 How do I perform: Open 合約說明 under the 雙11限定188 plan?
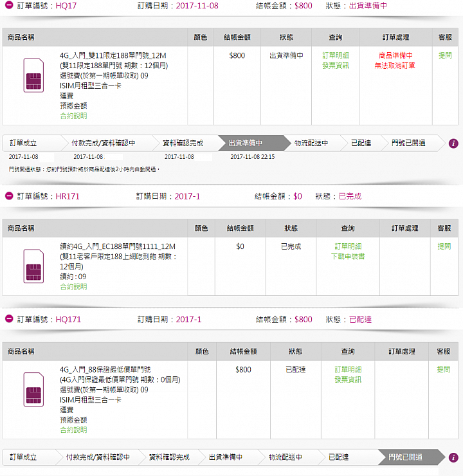click(73, 116)
